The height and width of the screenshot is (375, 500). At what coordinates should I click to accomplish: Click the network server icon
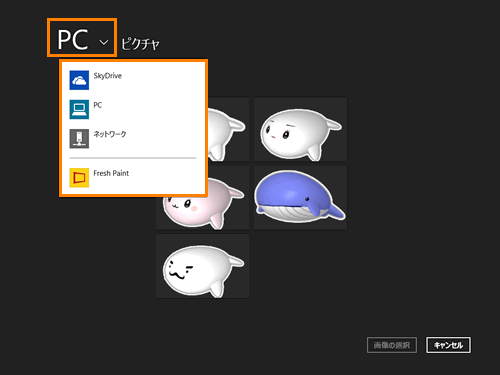click(x=79, y=138)
